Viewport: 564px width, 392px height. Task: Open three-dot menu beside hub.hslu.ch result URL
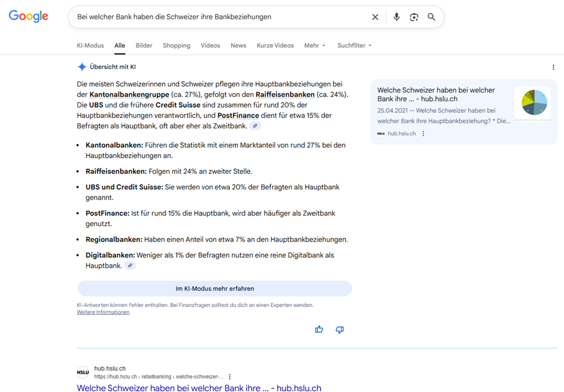(230, 376)
